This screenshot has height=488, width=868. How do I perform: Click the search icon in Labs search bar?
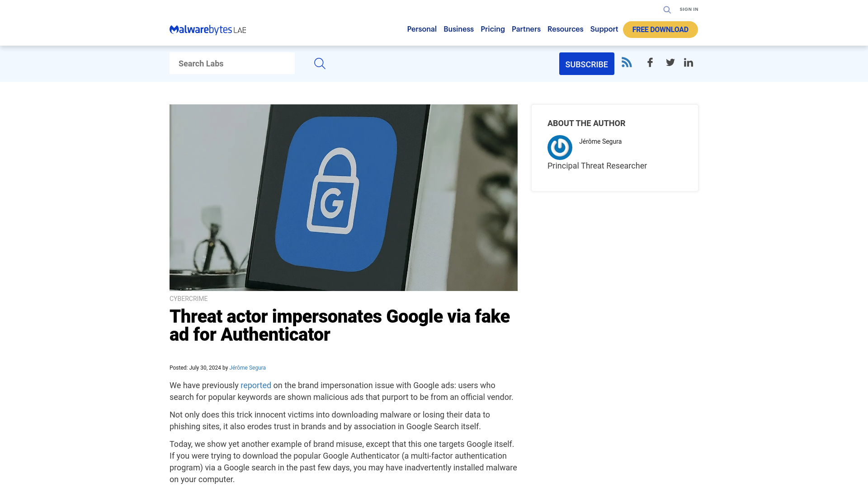point(320,64)
